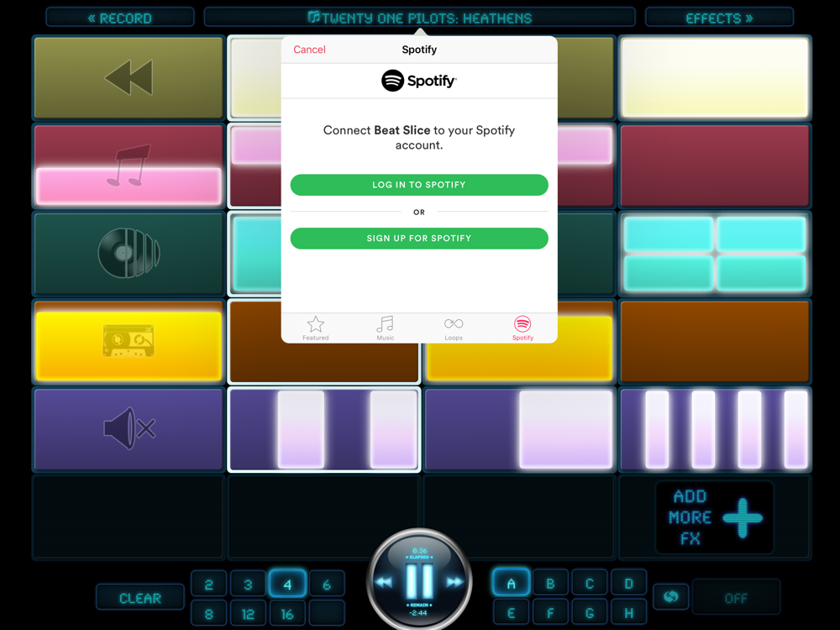Open the Loops tab
This screenshot has width=840, height=630.
coord(454,328)
